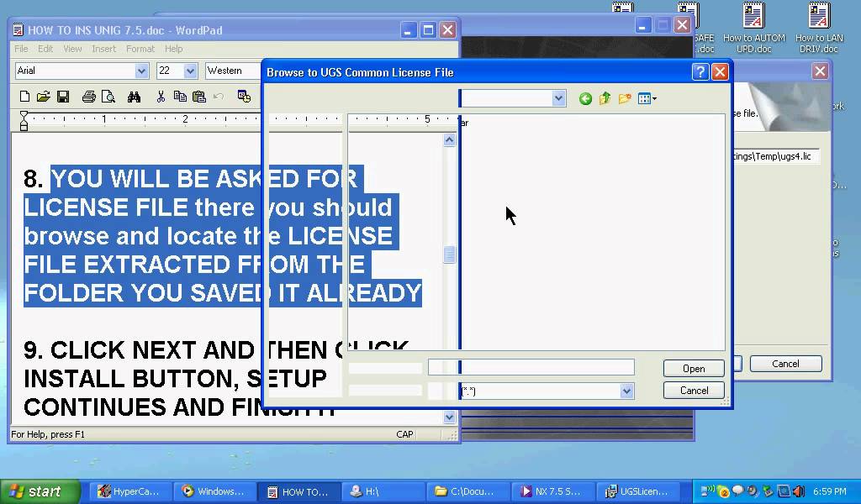Open the Western script combo box
Viewport: 861px width, 504px height.
(x=233, y=71)
